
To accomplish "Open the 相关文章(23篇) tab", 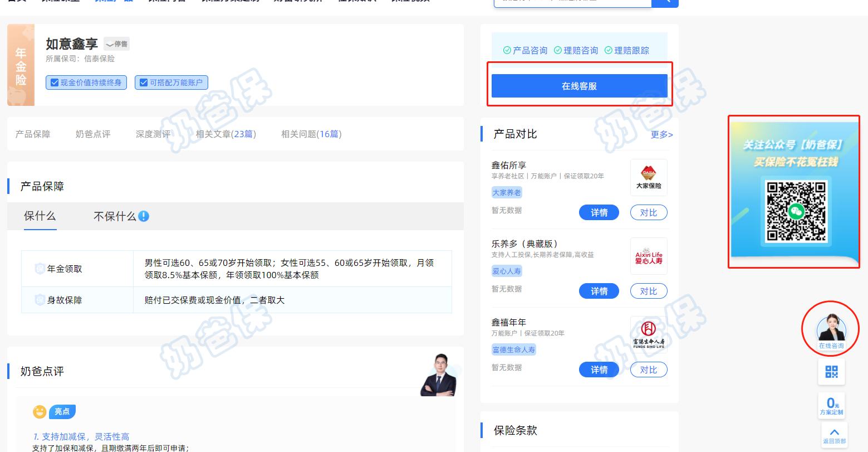I will [x=225, y=134].
